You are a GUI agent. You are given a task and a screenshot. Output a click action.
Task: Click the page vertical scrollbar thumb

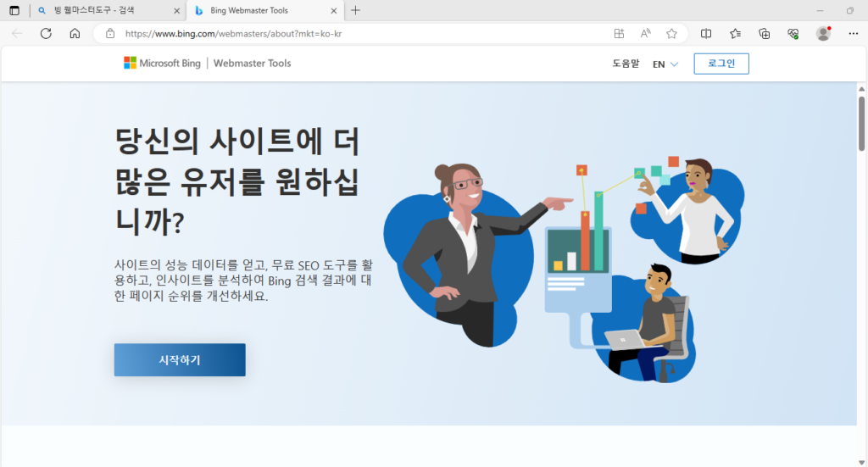pos(861,124)
